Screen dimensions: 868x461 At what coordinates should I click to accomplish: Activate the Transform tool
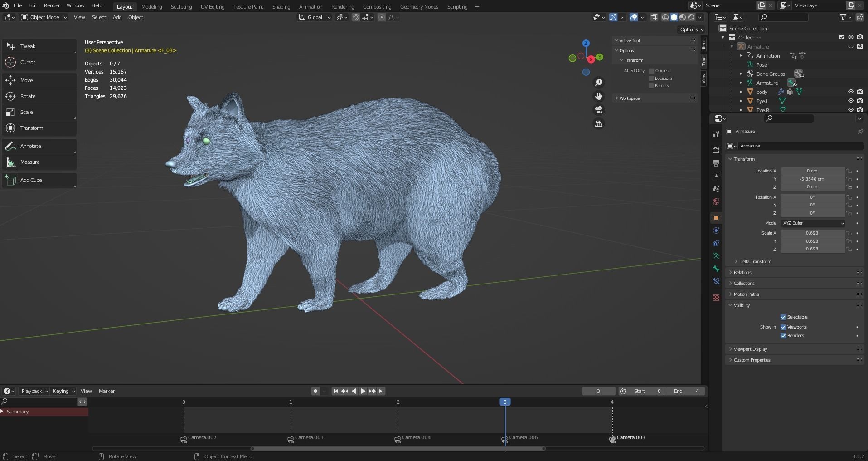coord(39,128)
